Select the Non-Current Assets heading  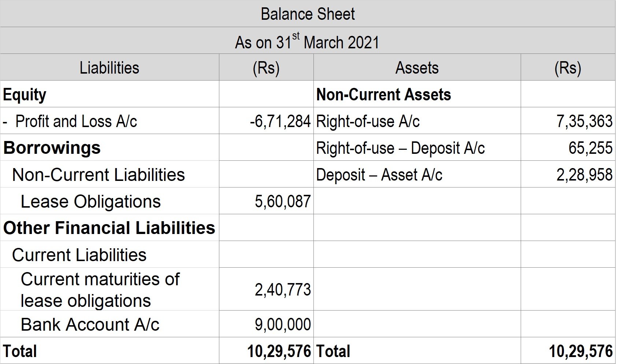pos(384,94)
